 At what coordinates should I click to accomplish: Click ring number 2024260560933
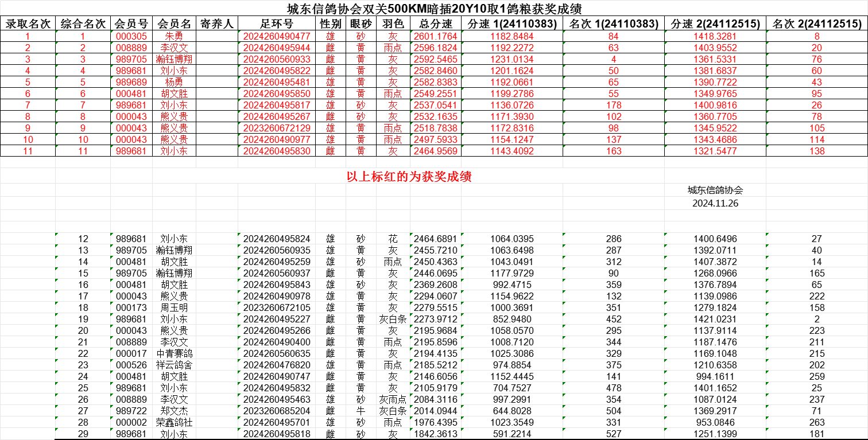coord(277,59)
